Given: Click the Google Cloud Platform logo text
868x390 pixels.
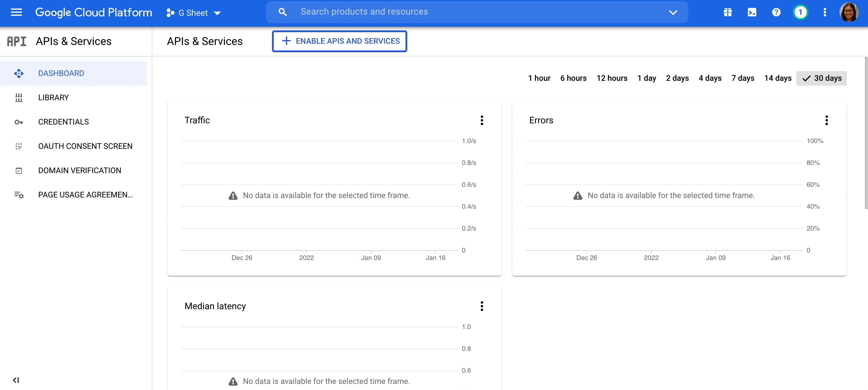Looking at the screenshot, I should (x=93, y=12).
